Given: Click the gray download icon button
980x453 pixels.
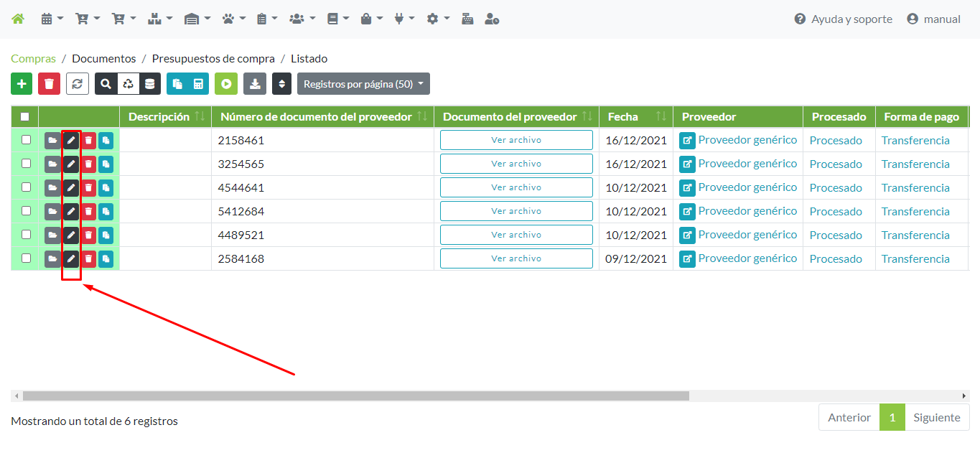Looking at the screenshot, I should coord(254,84).
